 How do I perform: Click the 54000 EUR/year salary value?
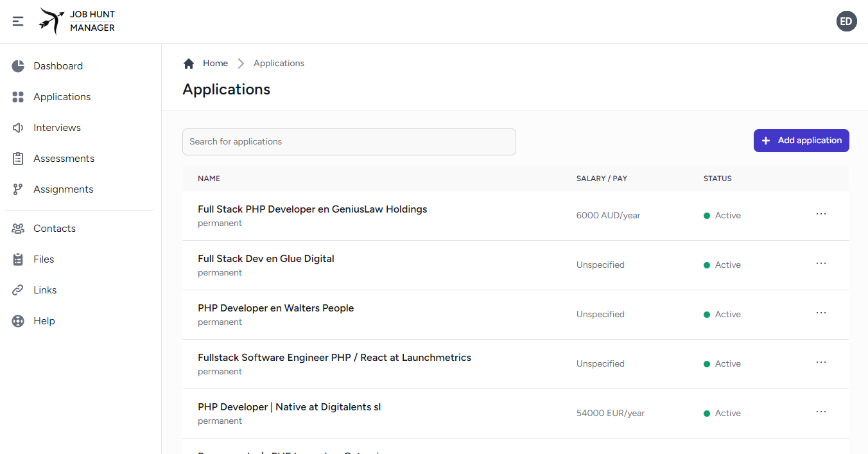pyautogui.click(x=611, y=414)
